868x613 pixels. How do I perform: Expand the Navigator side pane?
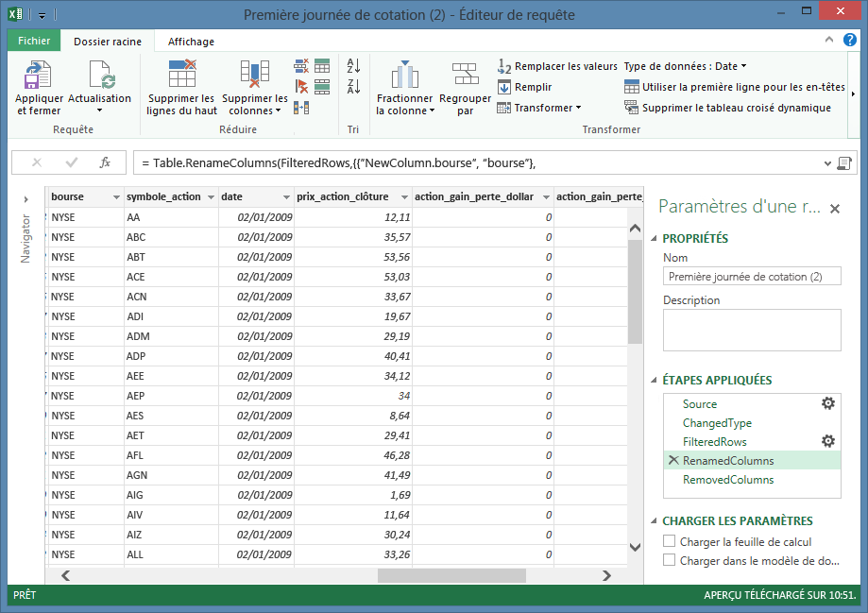tap(26, 198)
